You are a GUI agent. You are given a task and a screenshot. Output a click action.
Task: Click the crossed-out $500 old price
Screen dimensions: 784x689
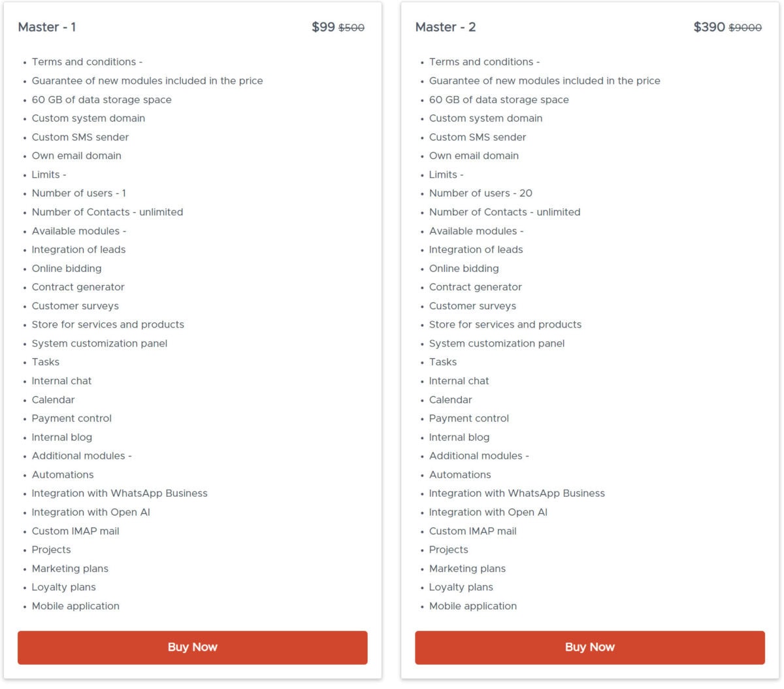pos(351,27)
